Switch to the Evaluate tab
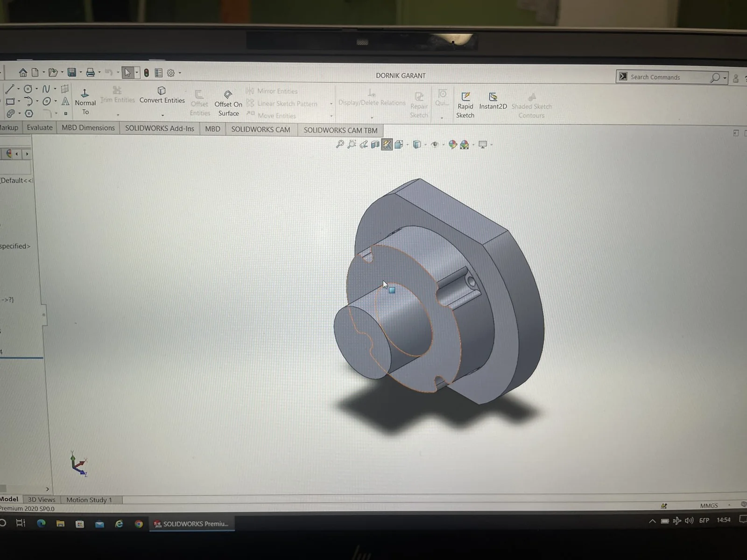The width and height of the screenshot is (747, 560). (x=40, y=127)
